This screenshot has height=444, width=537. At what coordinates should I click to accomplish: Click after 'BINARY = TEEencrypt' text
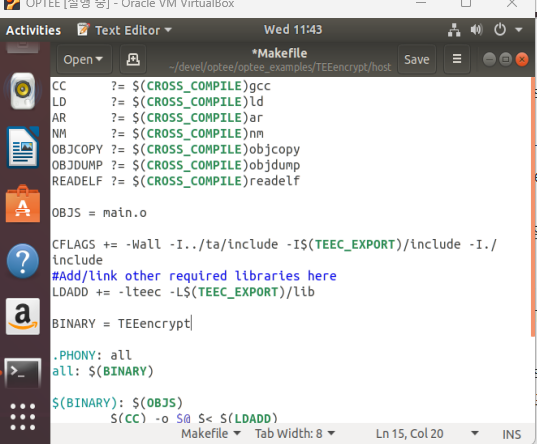coord(191,324)
